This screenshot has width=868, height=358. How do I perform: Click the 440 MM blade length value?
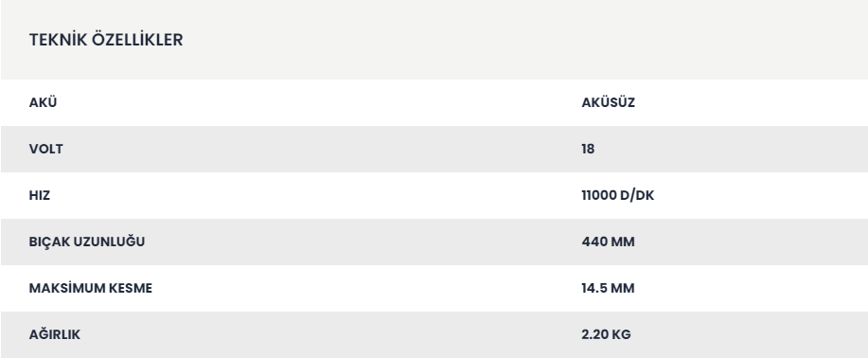pyautogui.click(x=608, y=242)
